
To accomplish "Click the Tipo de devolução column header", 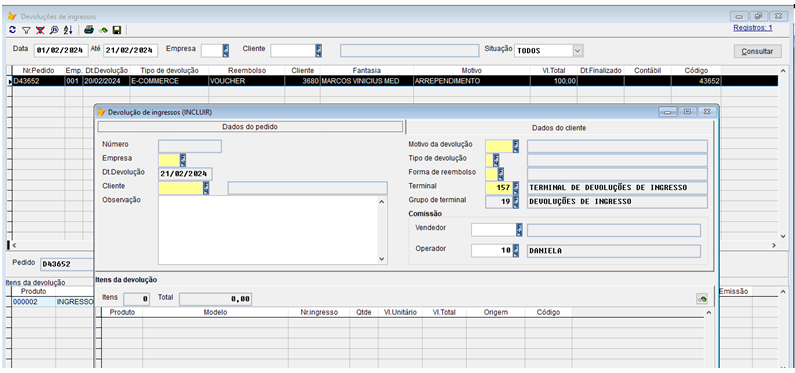I will pos(169,70).
